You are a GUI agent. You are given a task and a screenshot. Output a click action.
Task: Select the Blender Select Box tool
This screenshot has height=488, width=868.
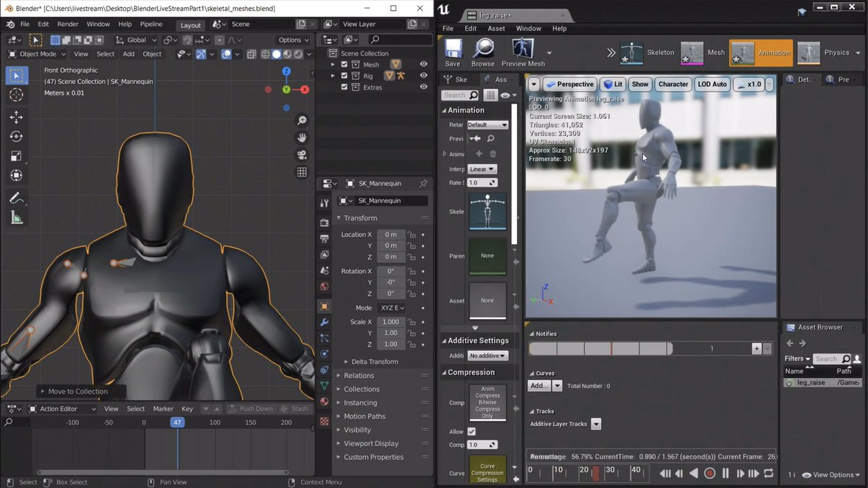point(17,75)
